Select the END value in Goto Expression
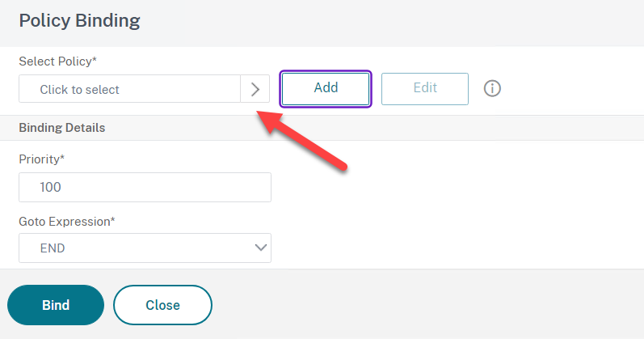Screen dimensions: 644x339 pyautogui.click(x=53, y=248)
